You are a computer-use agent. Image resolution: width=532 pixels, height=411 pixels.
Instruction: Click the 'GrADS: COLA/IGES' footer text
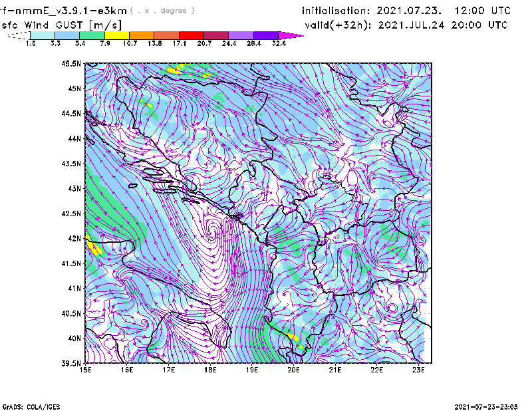click(31, 407)
